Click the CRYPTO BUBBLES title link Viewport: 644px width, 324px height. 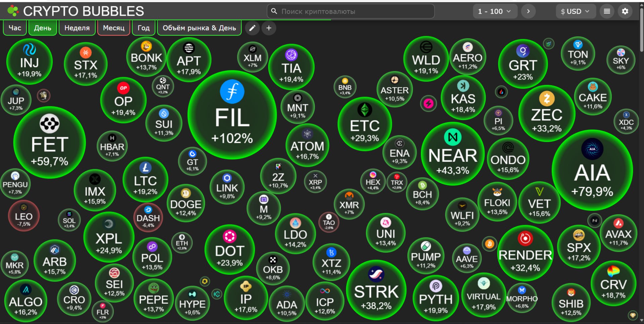(83, 11)
